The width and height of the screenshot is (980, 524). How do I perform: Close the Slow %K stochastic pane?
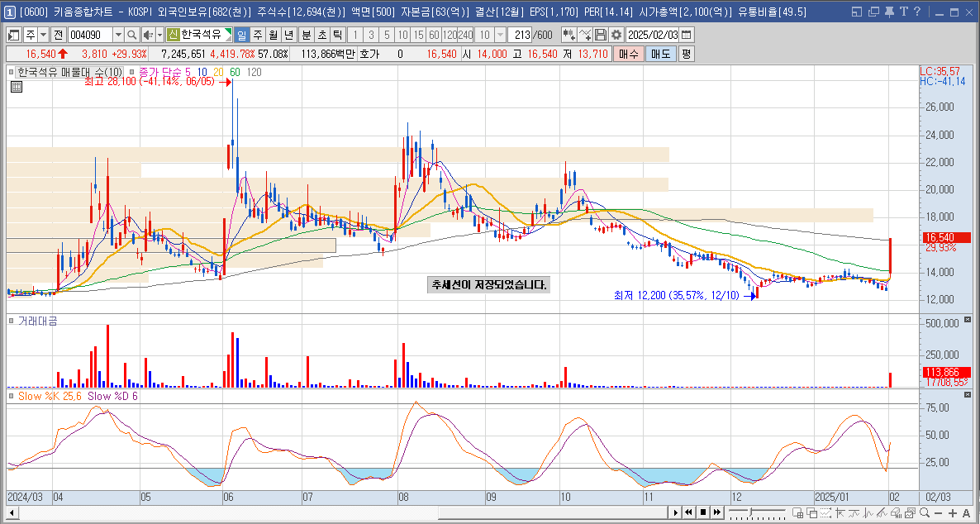(968, 395)
